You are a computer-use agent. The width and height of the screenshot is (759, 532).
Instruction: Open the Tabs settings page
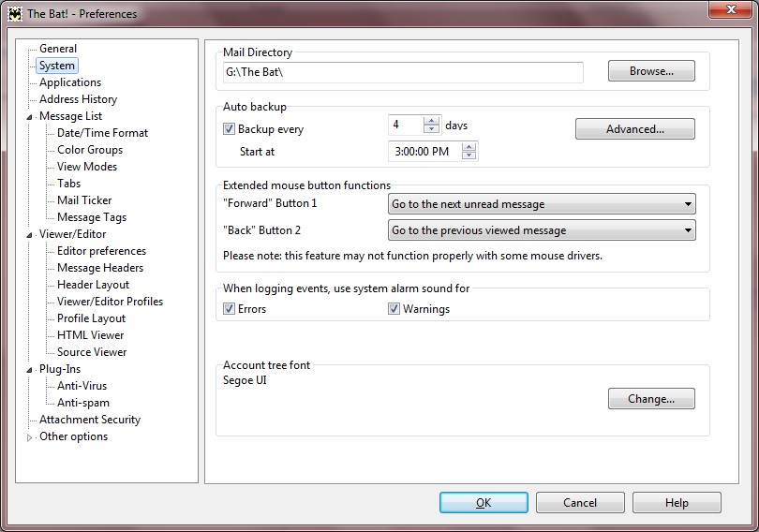(x=68, y=184)
